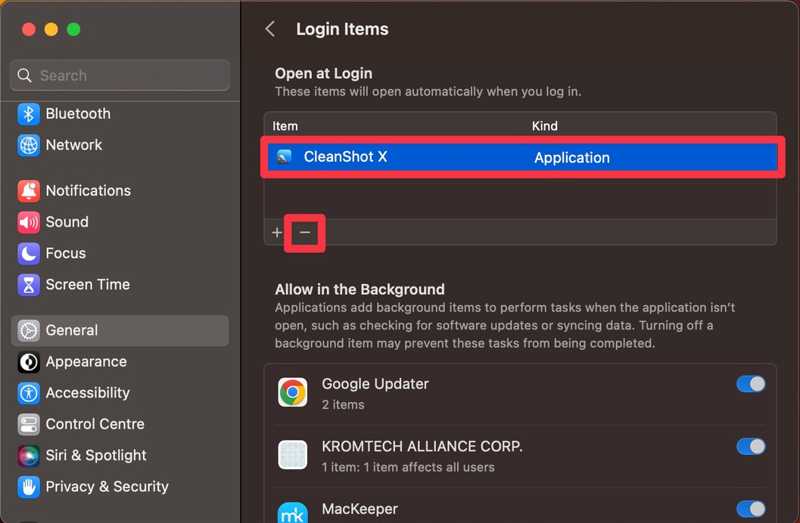
Task: Click the Bluetooth icon in sidebar
Action: click(29, 114)
